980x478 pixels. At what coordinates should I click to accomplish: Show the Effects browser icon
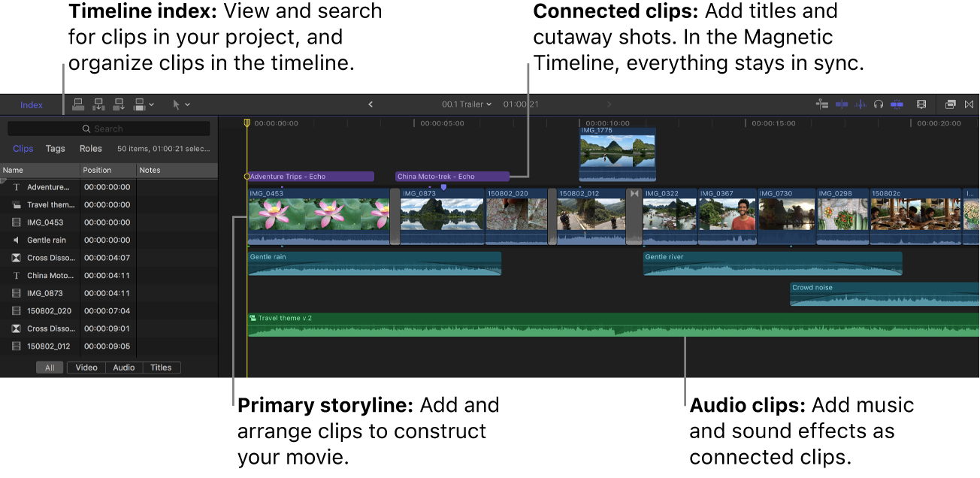951,104
